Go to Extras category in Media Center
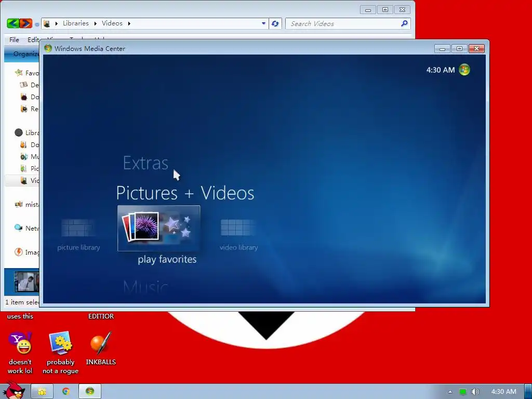The image size is (532, 399). (145, 163)
